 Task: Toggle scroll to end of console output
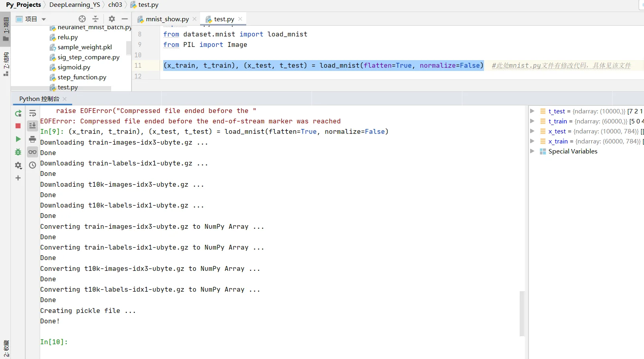pos(32,126)
